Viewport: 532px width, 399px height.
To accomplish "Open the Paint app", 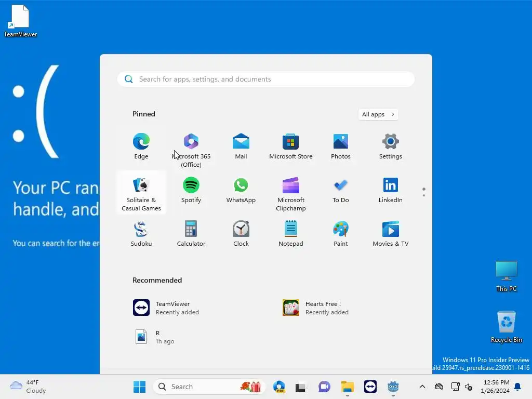I will [x=341, y=234].
